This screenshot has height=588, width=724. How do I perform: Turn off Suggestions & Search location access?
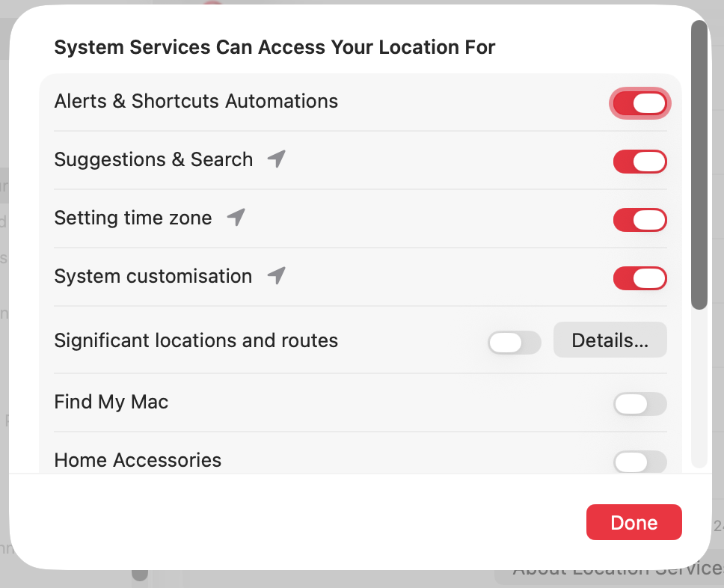[x=640, y=162]
